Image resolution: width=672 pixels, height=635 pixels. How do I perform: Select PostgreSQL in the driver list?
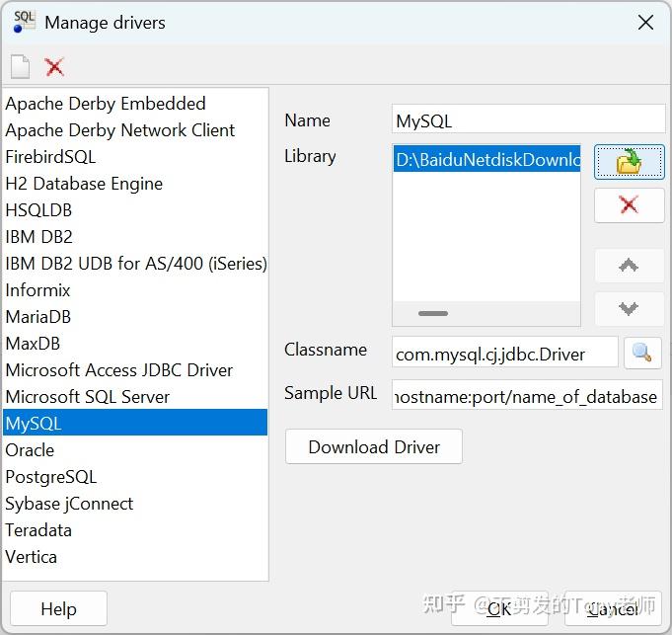(x=51, y=476)
